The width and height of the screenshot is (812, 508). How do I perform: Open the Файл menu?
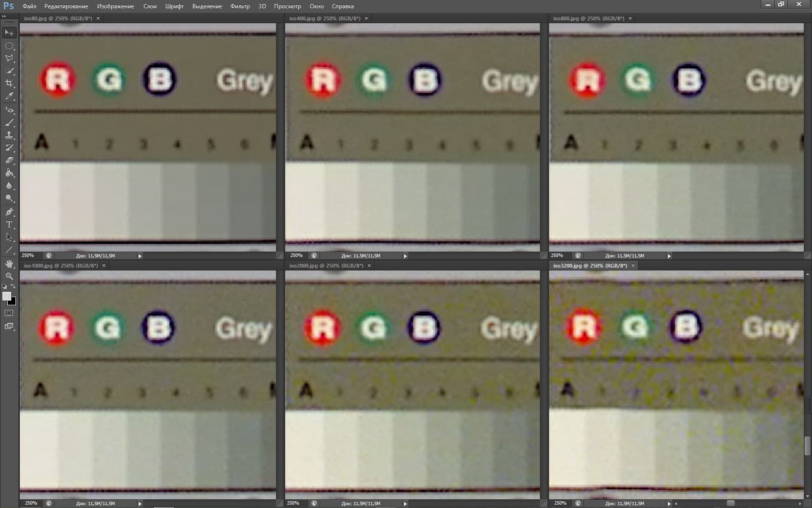pos(29,6)
